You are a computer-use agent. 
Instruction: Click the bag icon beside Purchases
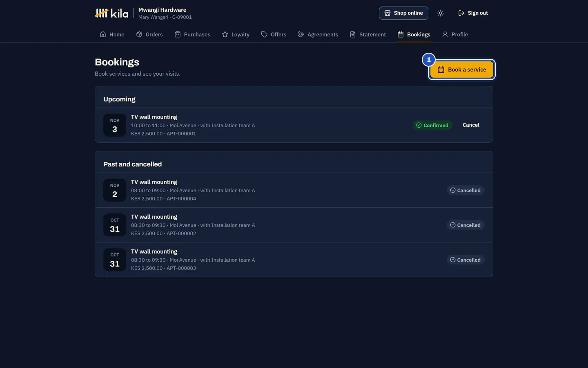[x=178, y=34]
